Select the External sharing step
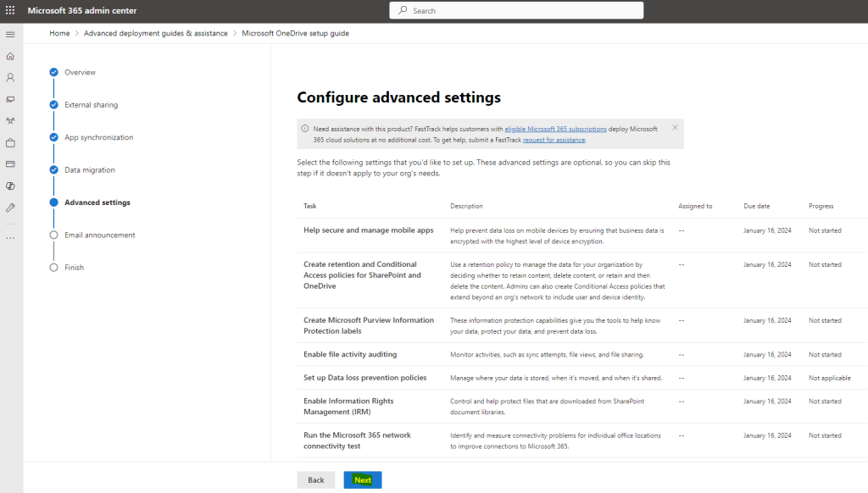Viewport: 868px width, 493px height. [91, 104]
